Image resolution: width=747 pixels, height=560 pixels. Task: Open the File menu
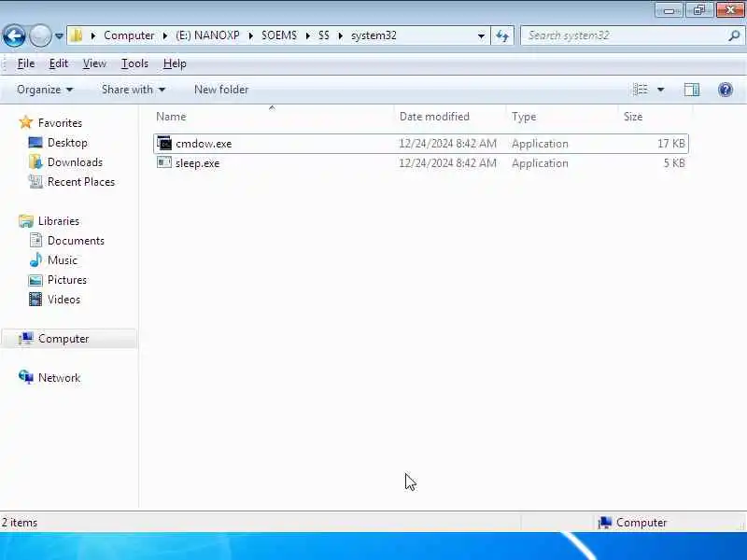pos(26,63)
